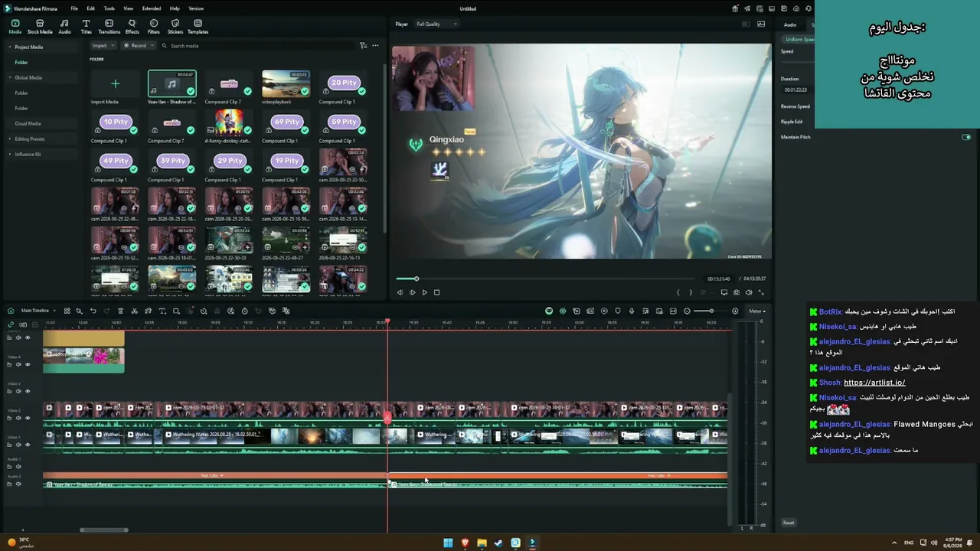Open the Titles panel
The height and width of the screenshot is (551, 980).
86,27
